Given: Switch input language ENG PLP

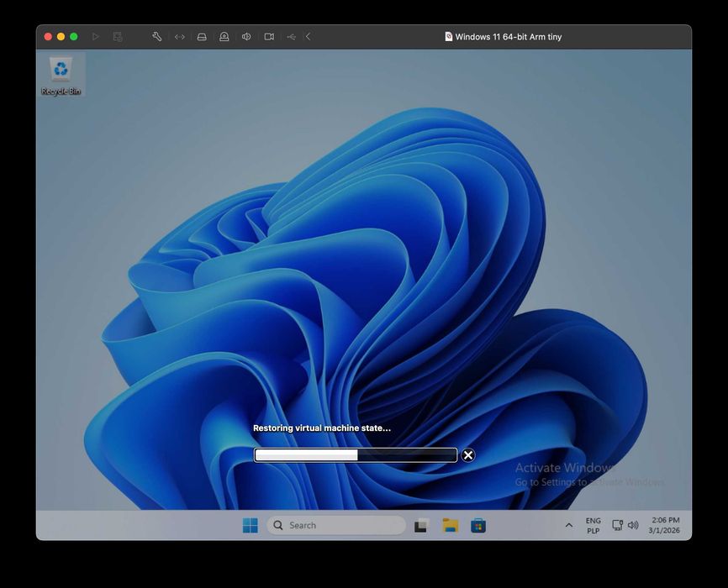Looking at the screenshot, I should [x=593, y=525].
